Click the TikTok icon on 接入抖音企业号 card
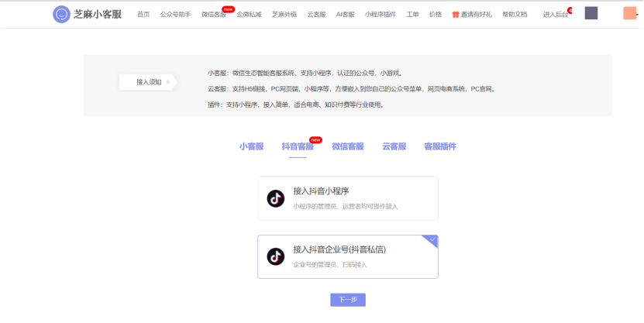Viewport: 644px width, 323px height. point(276,256)
